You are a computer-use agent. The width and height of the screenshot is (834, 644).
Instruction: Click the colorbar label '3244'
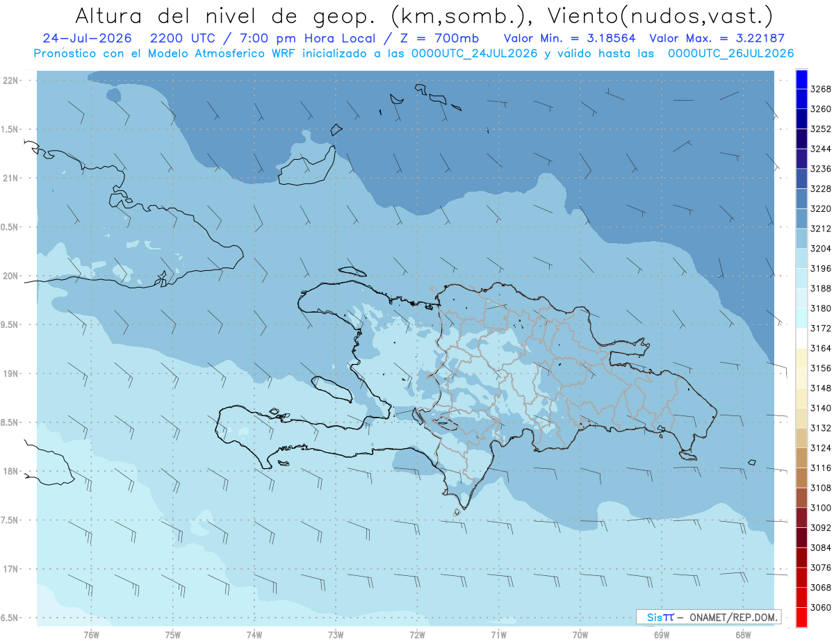click(821, 149)
